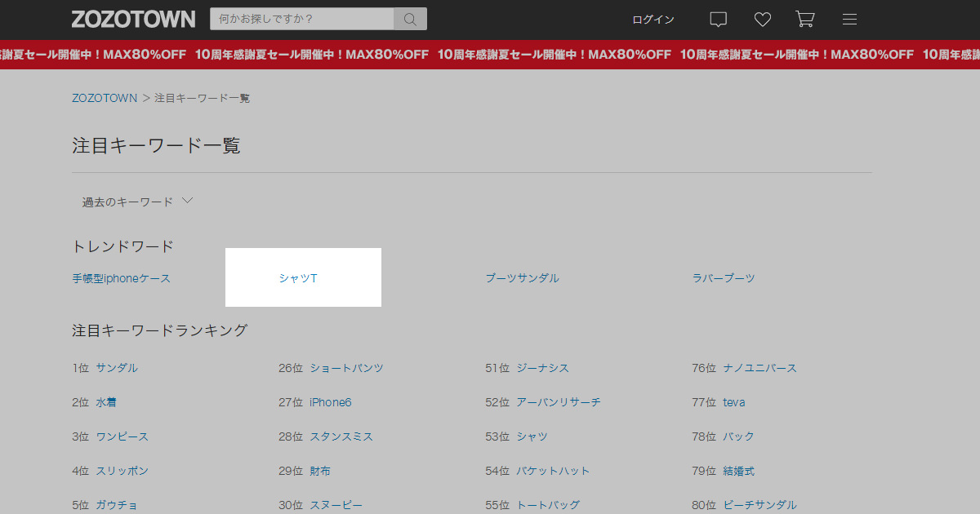Select rank 76 keyword ナノユニバース
The image size is (980, 514).
click(759, 368)
